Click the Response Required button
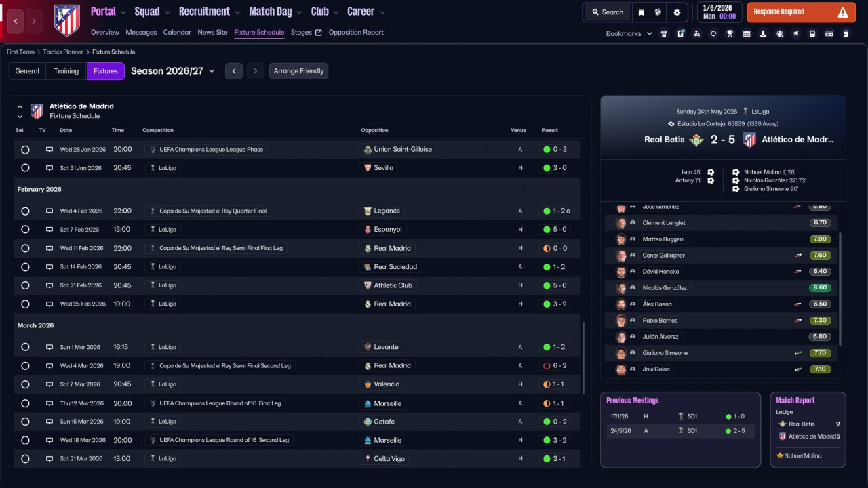The width and height of the screenshot is (868, 488). (x=801, y=12)
